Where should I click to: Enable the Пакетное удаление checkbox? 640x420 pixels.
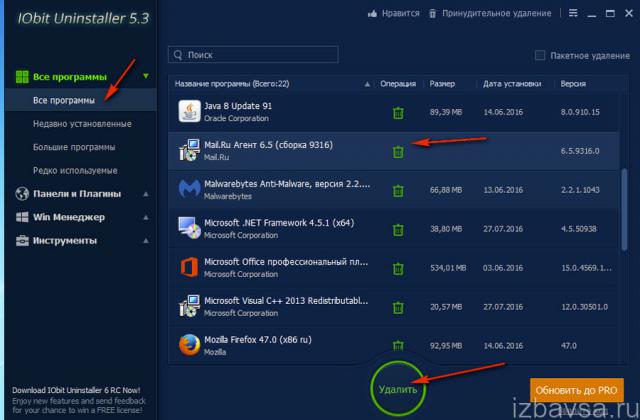pyautogui.click(x=540, y=55)
